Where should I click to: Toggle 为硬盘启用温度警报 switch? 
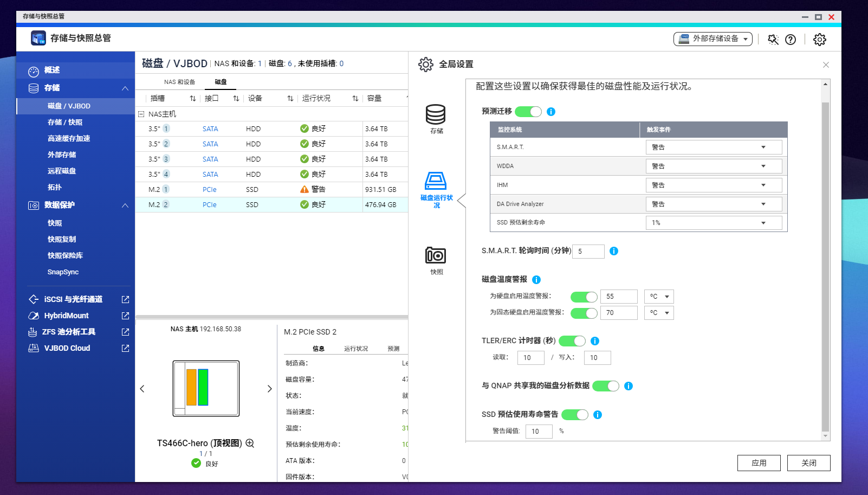[x=584, y=297]
